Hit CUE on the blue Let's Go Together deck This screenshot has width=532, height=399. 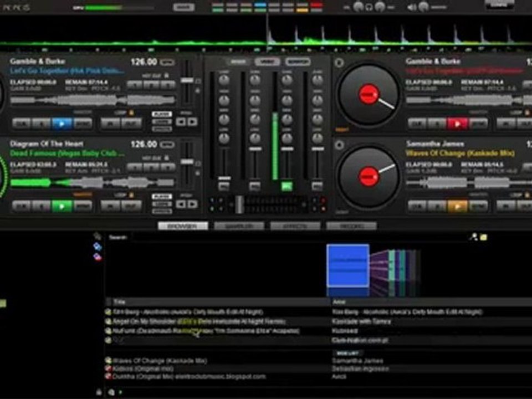click(x=22, y=124)
